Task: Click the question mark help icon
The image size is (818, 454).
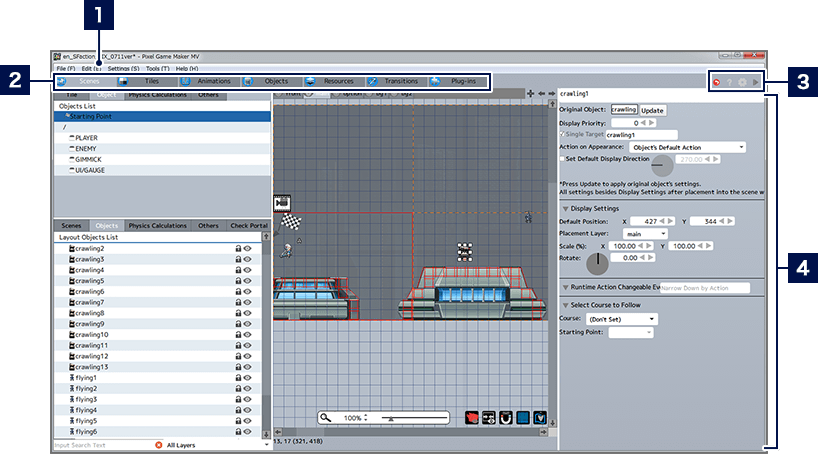Action: point(729,82)
